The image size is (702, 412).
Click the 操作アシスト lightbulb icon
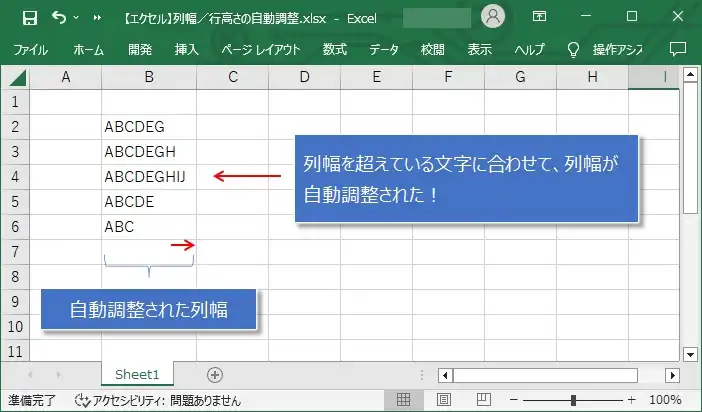(573, 50)
